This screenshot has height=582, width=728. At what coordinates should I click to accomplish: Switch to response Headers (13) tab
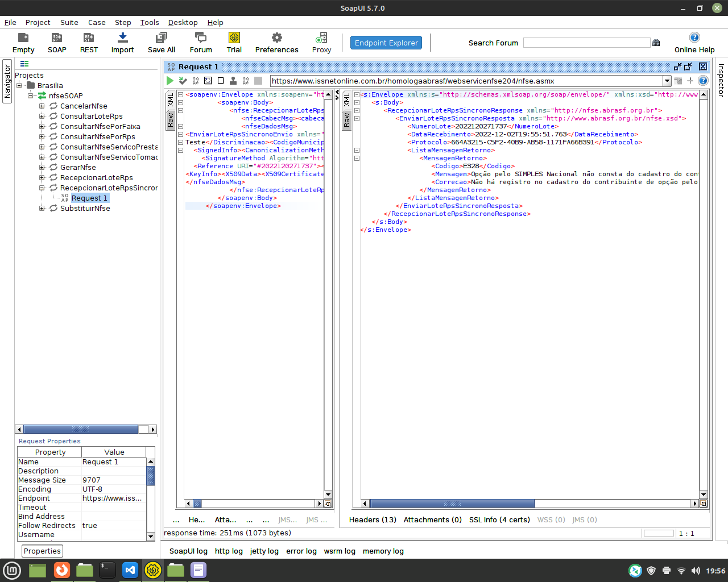click(x=373, y=519)
